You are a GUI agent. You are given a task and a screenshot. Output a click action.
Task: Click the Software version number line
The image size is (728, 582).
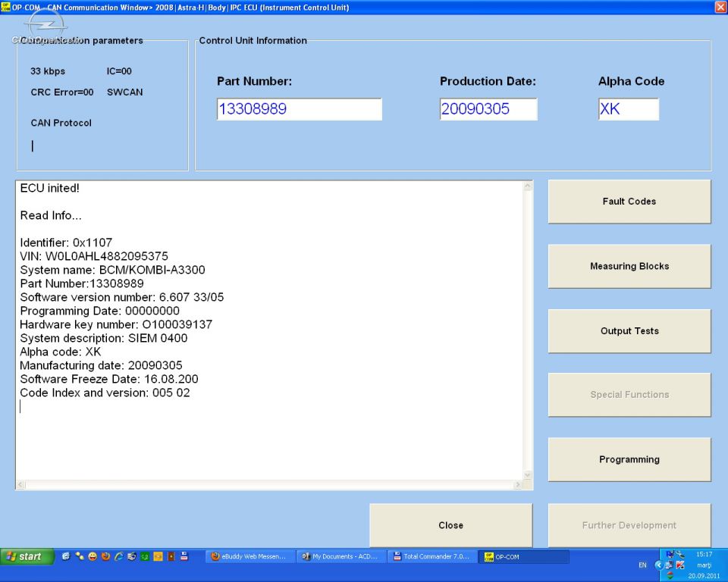pyautogui.click(x=121, y=297)
